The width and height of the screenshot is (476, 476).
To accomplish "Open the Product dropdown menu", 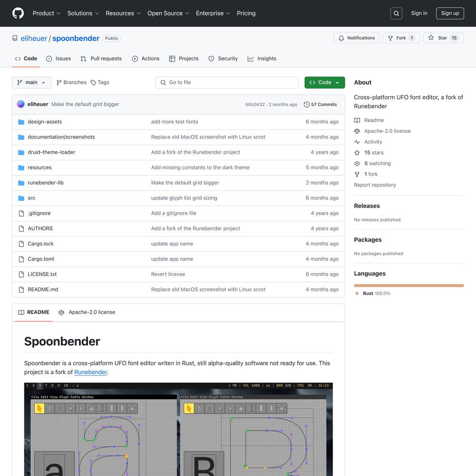I will 47,13.
